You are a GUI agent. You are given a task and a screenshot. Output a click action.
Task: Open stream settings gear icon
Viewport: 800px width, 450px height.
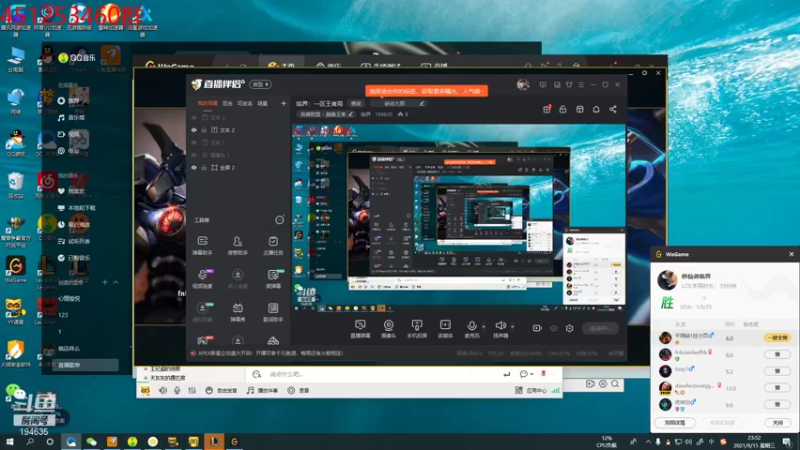(x=569, y=328)
